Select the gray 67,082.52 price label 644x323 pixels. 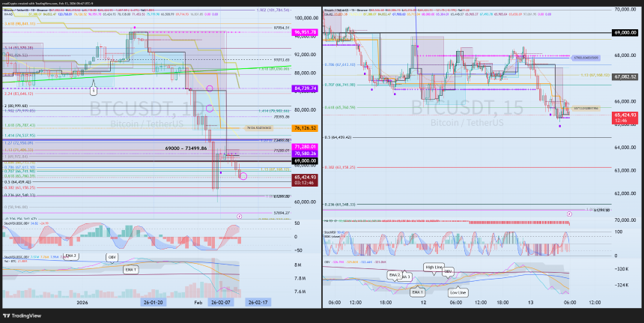pyautogui.click(x=625, y=76)
